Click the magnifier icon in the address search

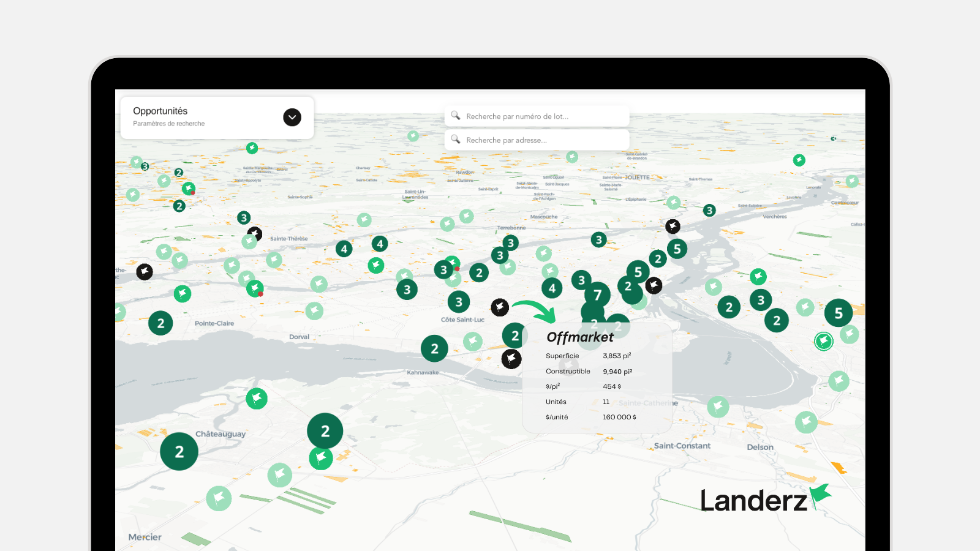pyautogui.click(x=455, y=139)
